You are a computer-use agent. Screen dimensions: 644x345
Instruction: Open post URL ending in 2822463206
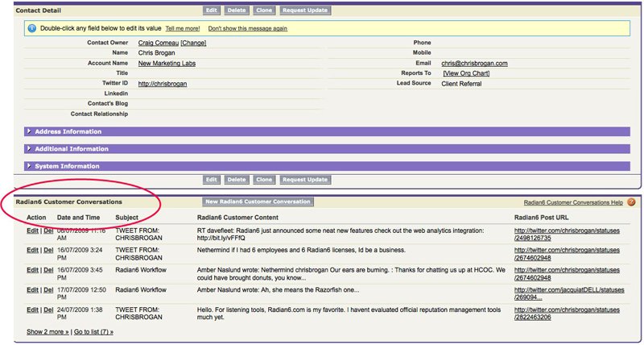(567, 314)
